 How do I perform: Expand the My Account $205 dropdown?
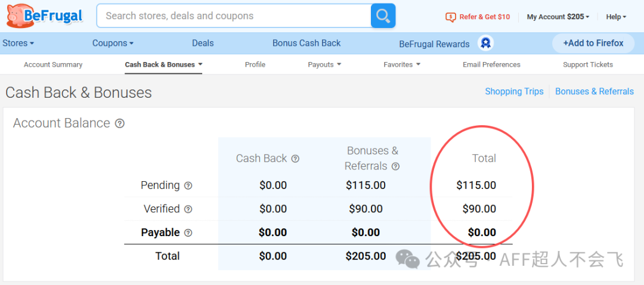pos(558,17)
